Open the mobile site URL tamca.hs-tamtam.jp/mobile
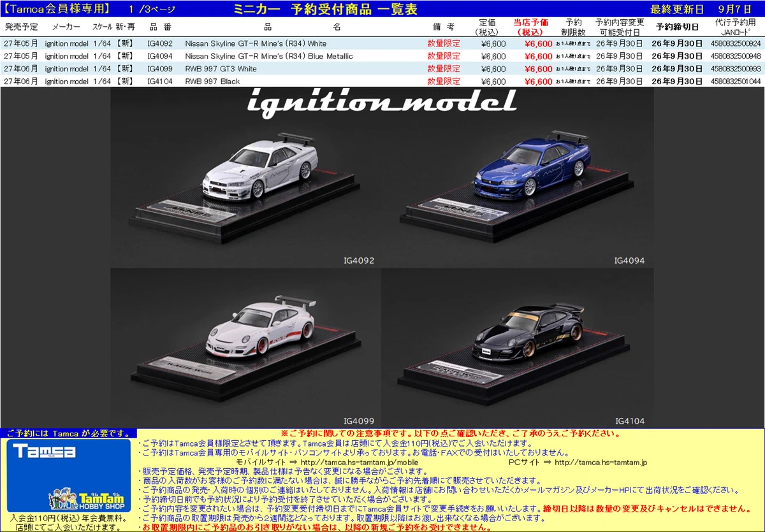Image resolution: width=765 pixels, height=532 pixels. tap(359, 462)
